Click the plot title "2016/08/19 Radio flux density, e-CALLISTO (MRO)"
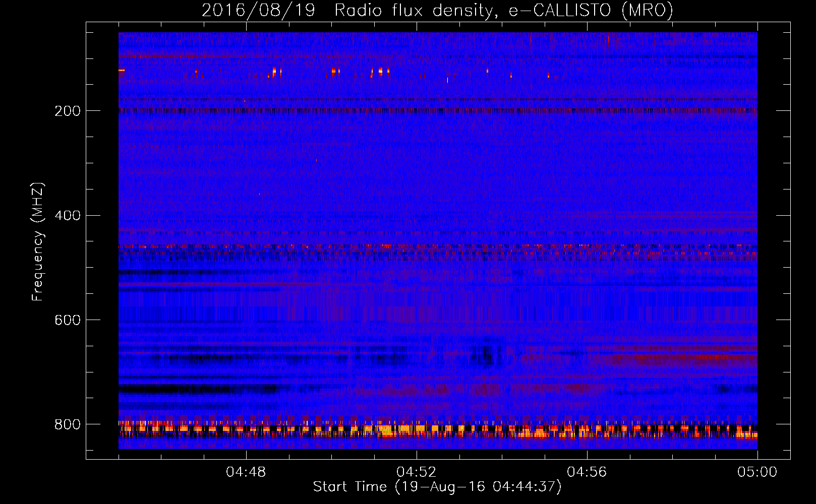 (x=437, y=11)
